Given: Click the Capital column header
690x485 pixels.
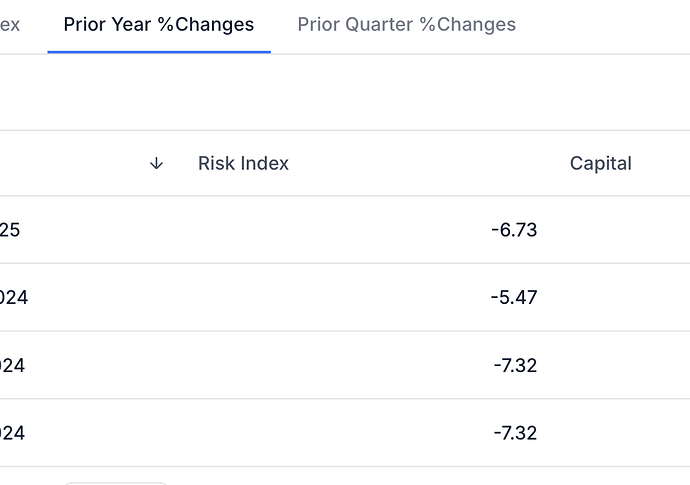Looking at the screenshot, I should click(601, 163).
